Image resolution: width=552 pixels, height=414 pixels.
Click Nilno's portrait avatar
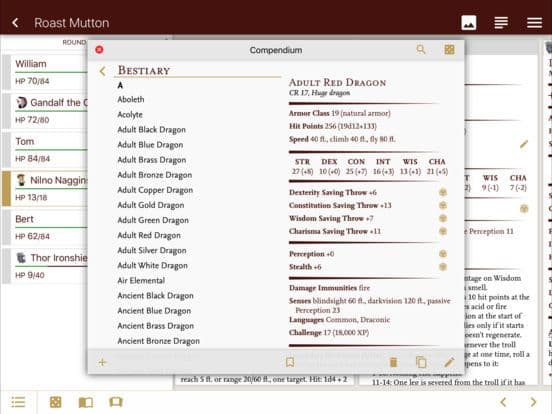21,180
